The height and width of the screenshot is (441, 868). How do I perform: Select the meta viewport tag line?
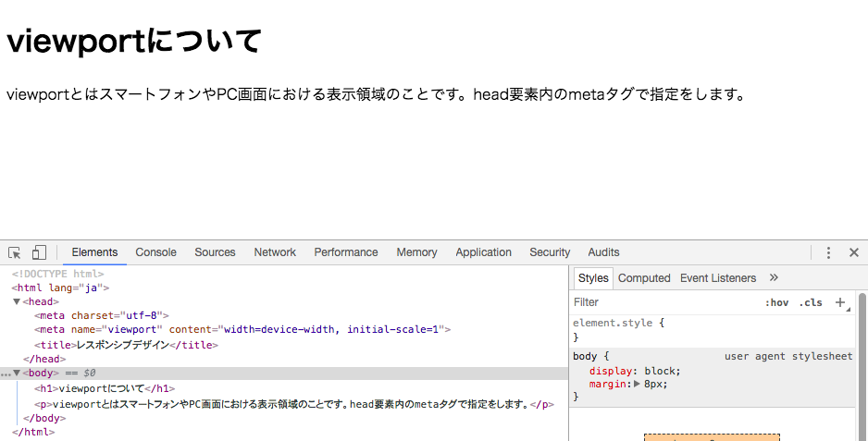[242, 329]
